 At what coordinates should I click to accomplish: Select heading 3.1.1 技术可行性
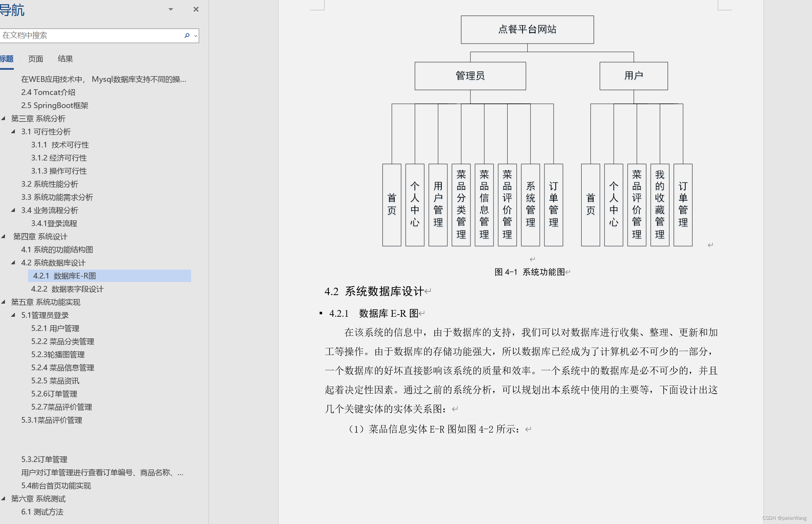[x=60, y=145]
